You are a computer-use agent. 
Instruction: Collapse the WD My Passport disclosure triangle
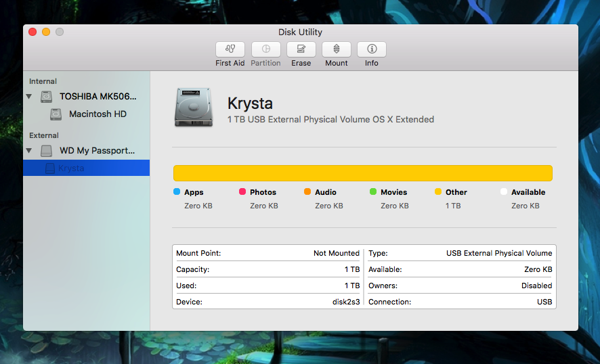click(29, 151)
